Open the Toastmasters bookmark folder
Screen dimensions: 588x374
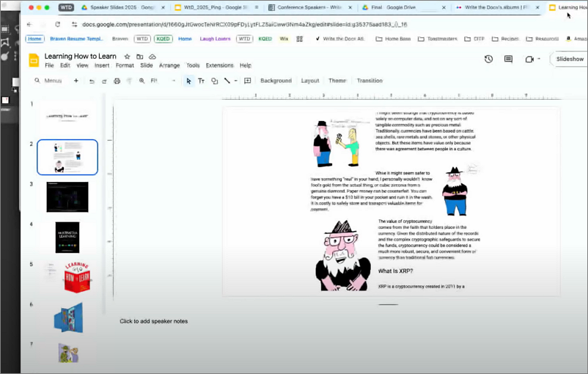(x=438, y=39)
